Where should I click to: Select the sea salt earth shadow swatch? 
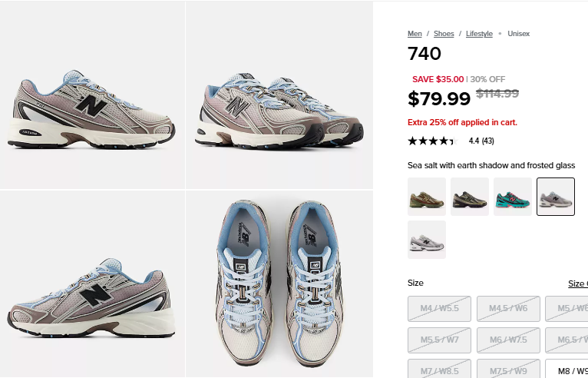point(556,197)
